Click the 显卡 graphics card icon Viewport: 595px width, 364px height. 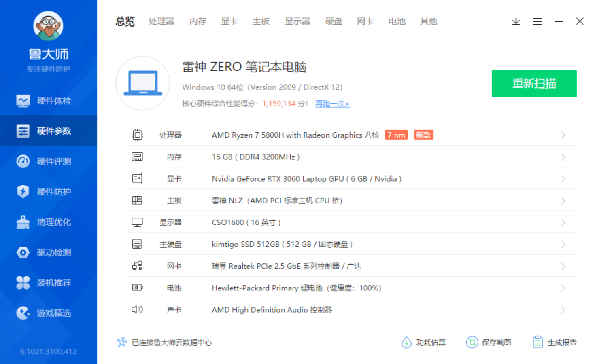coord(137,179)
